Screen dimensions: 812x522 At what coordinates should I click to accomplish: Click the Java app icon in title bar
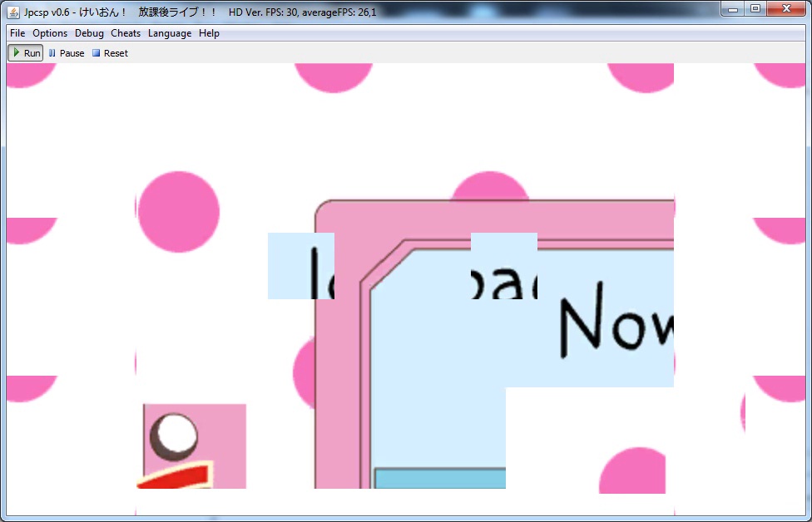pos(13,12)
